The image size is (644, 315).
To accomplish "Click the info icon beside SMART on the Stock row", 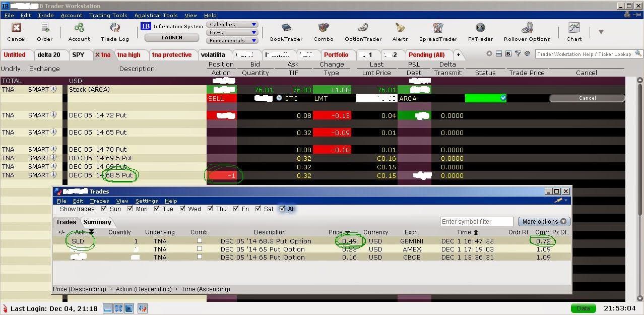I will click(53, 90).
